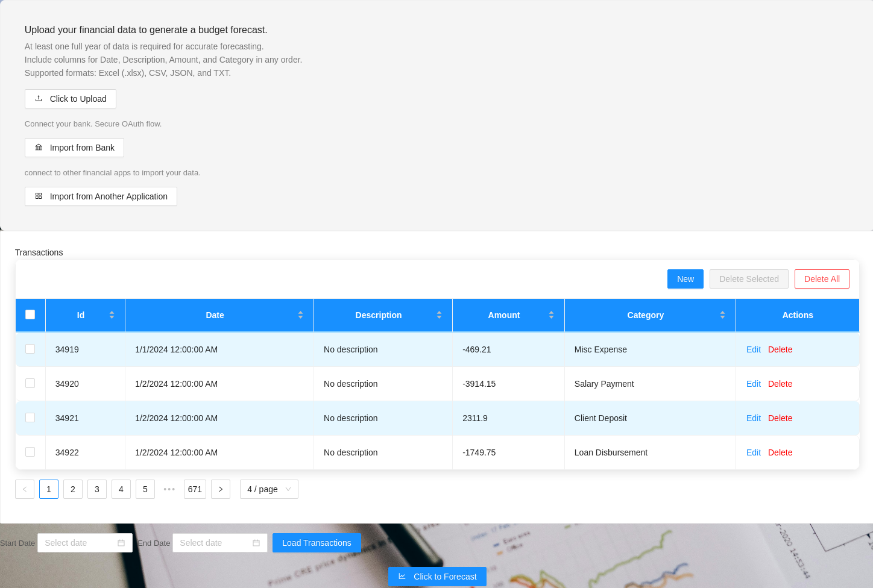Click the Description column header
Viewport: 873px width, 588px height.
coord(379,314)
